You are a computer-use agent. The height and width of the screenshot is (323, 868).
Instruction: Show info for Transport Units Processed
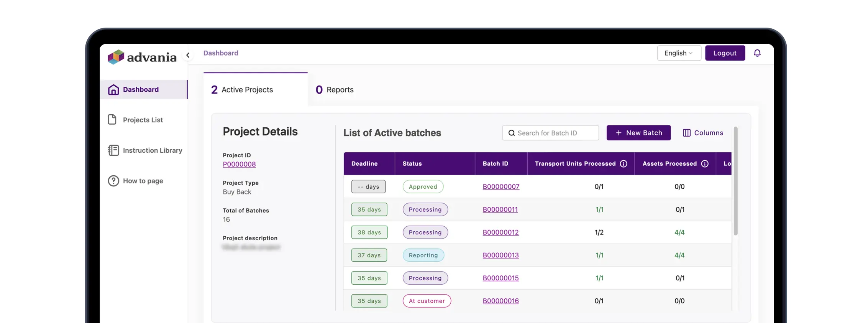624,164
